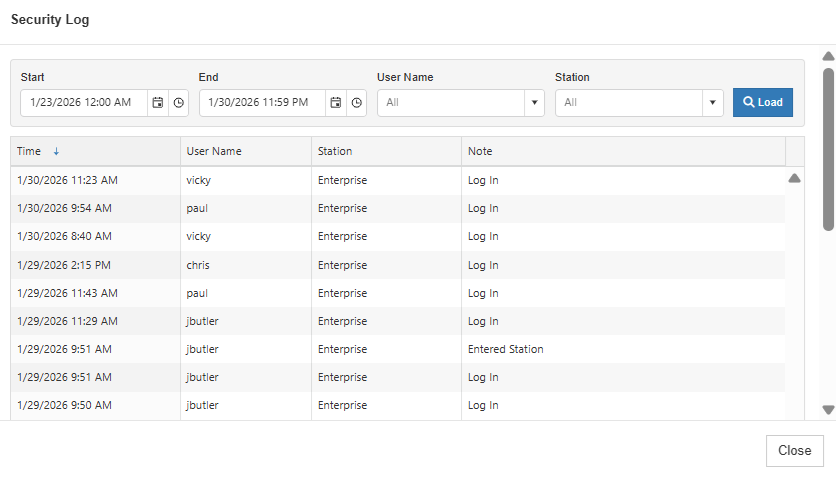The image size is (836, 478).
Task: Expand the Station dropdown arrow
Action: pyautogui.click(x=712, y=103)
